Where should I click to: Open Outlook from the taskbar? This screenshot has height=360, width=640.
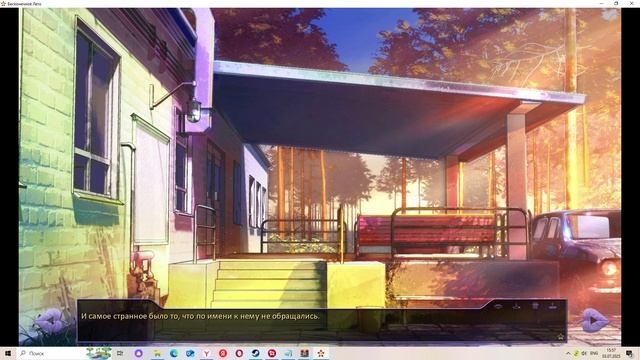point(190,353)
